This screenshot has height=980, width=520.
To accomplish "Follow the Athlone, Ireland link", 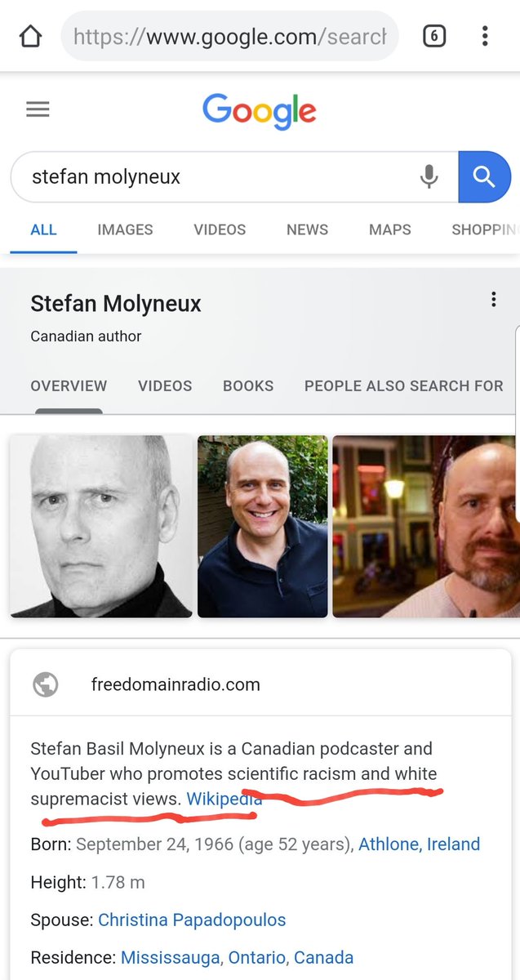I will [x=420, y=844].
